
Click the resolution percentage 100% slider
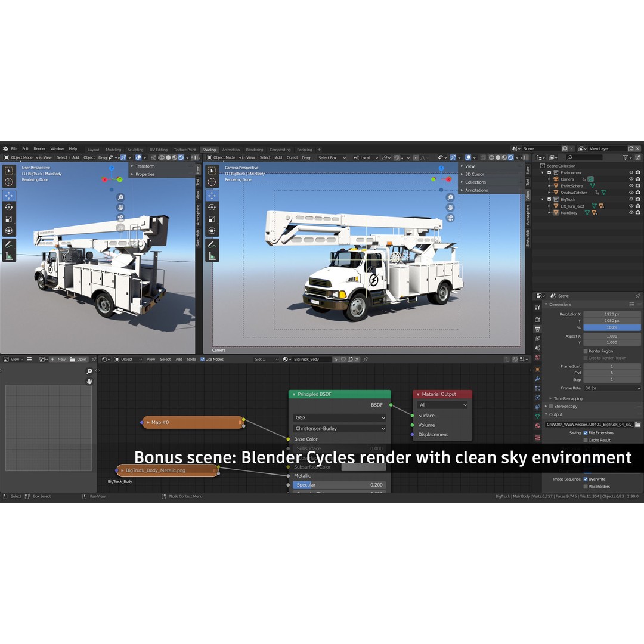[x=612, y=327]
